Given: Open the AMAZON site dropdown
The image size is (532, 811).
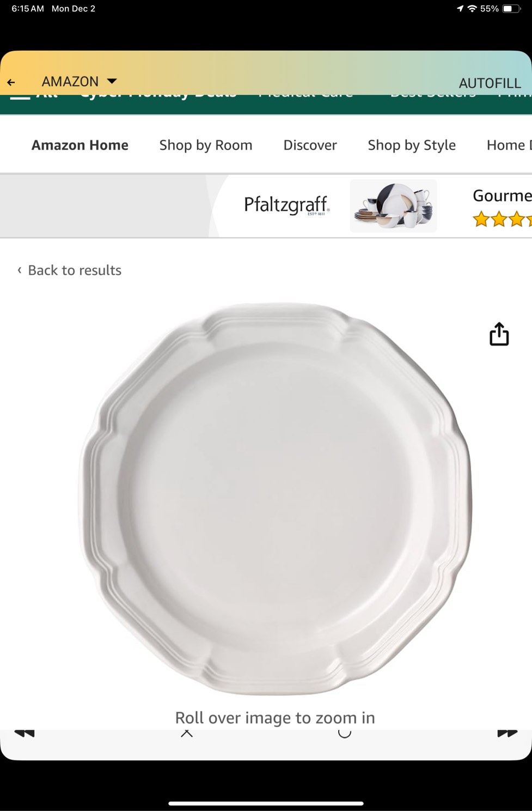Looking at the screenshot, I should coord(80,82).
